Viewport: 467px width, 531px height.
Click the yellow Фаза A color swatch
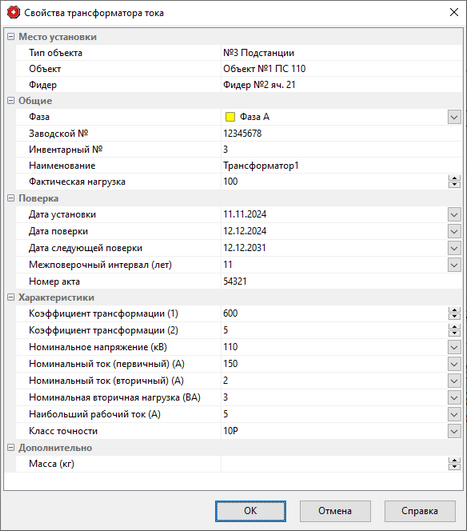[x=230, y=117]
